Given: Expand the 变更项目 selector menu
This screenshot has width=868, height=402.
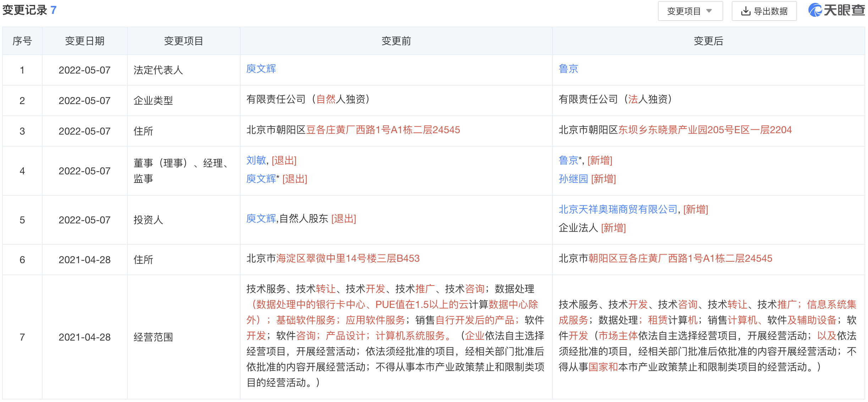Looking at the screenshot, I should coord(691,11).
